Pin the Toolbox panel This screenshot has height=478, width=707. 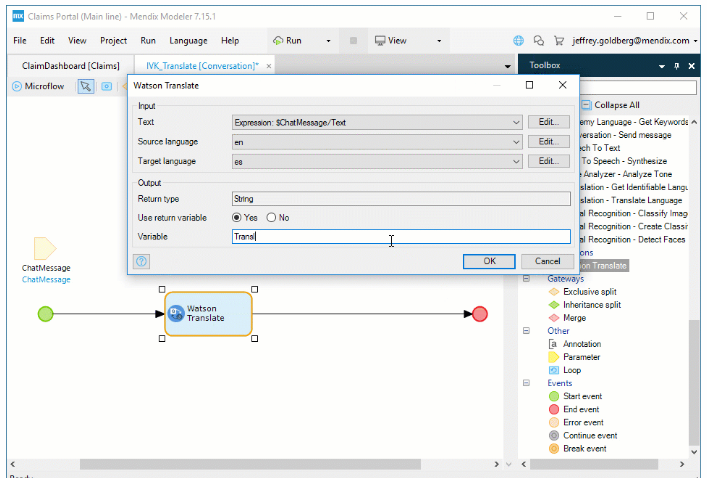click(677, 66)
